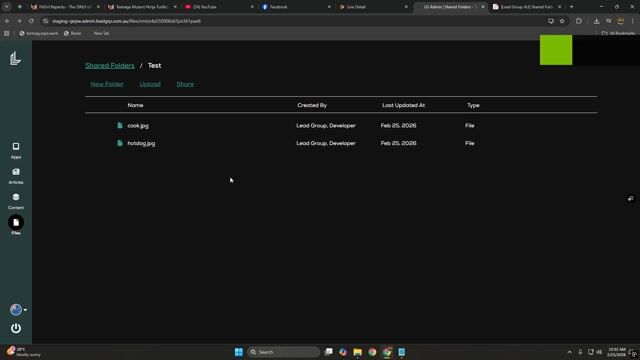
Task: Go back to Shared Folders breadcrumb
Action: (x=110, y=65)
